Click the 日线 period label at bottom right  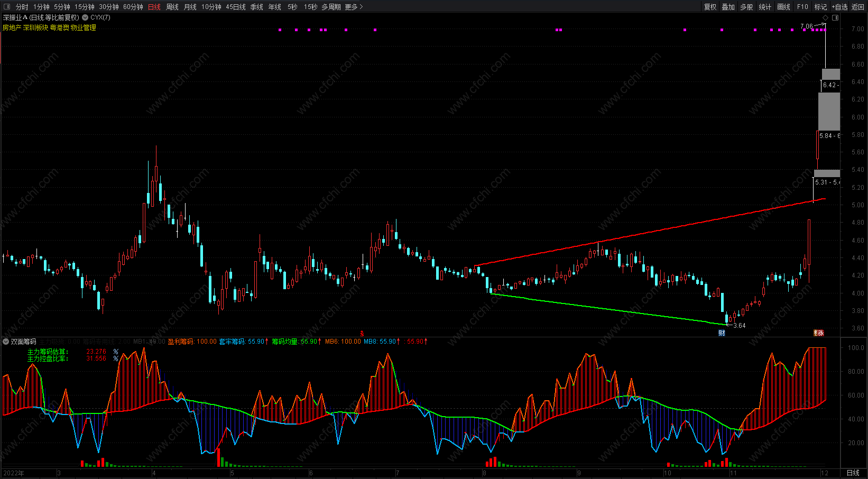click(853, 473)
